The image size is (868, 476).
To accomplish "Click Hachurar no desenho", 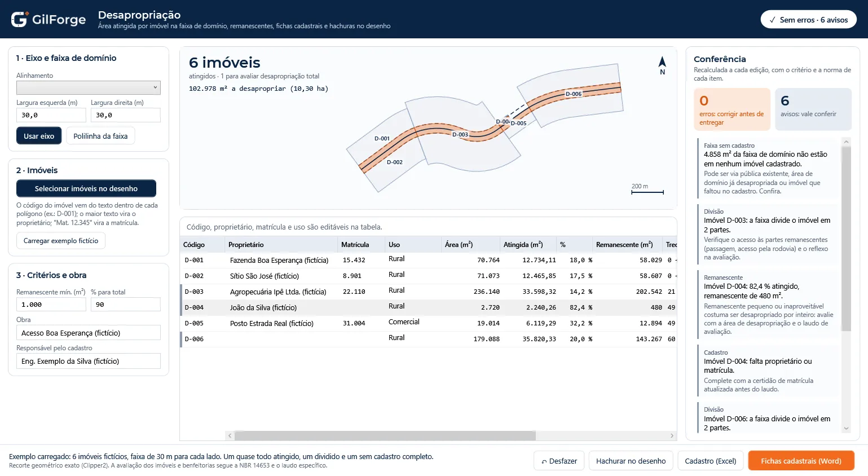I will 631,461.
